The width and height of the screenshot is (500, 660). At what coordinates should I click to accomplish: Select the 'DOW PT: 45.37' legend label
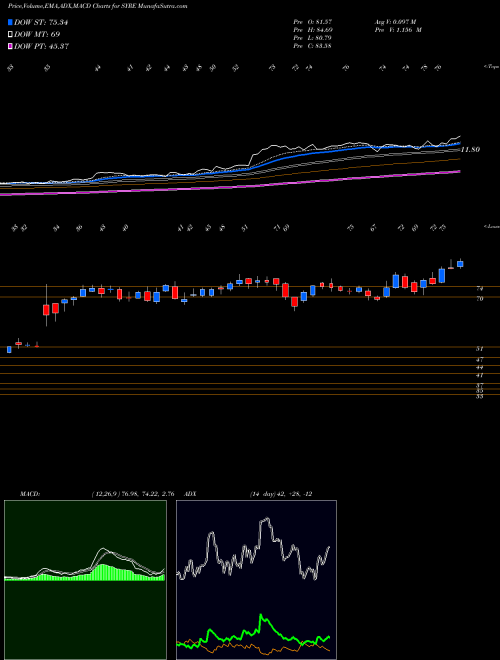coord(41,46)
